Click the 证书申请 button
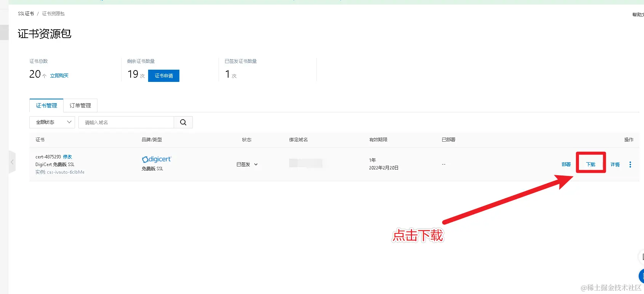This screenshot has height=294, width=644. tap(164, 76)
